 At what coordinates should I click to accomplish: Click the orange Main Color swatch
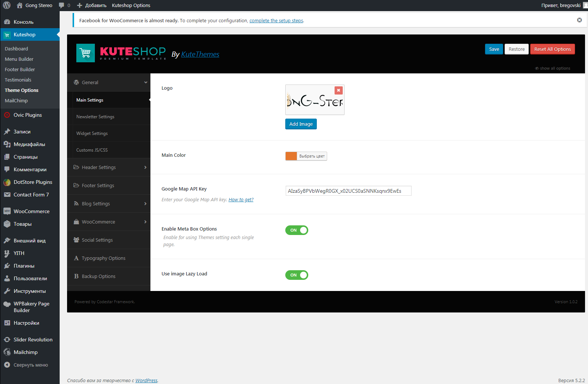point(291,156)
